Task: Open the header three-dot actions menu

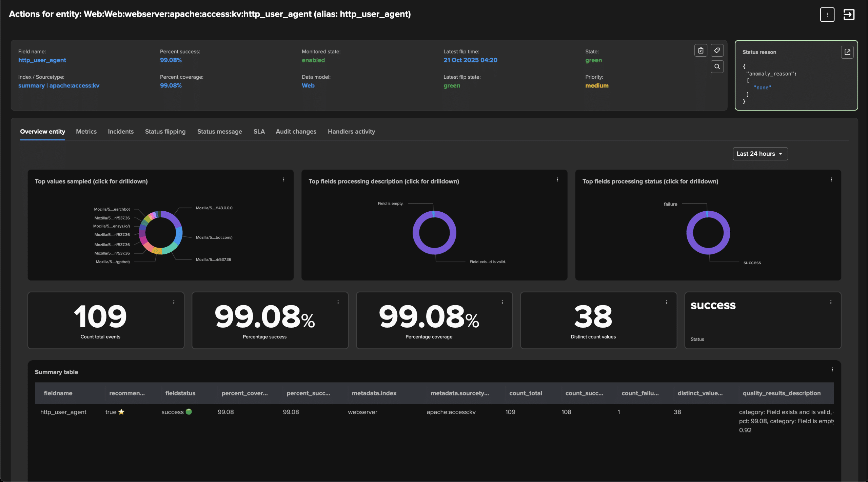Action: click(827, 15)
